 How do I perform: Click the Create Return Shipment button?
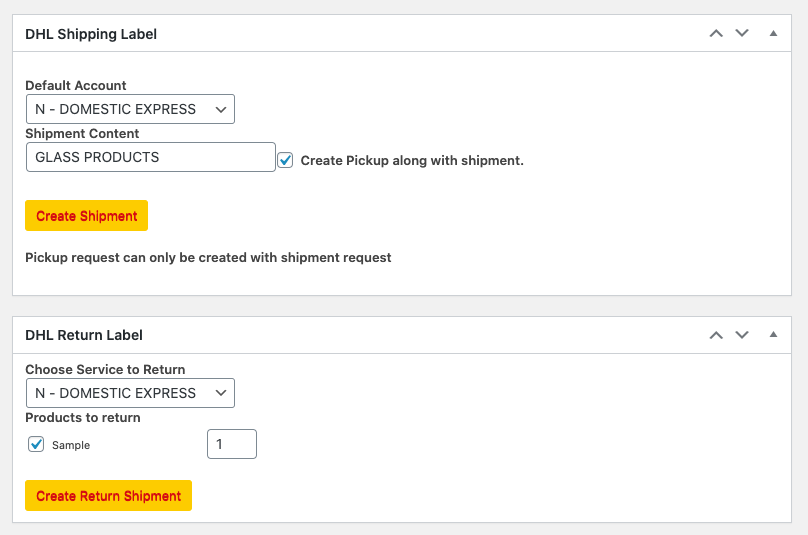pyautogui.click(x=108, y=495)
